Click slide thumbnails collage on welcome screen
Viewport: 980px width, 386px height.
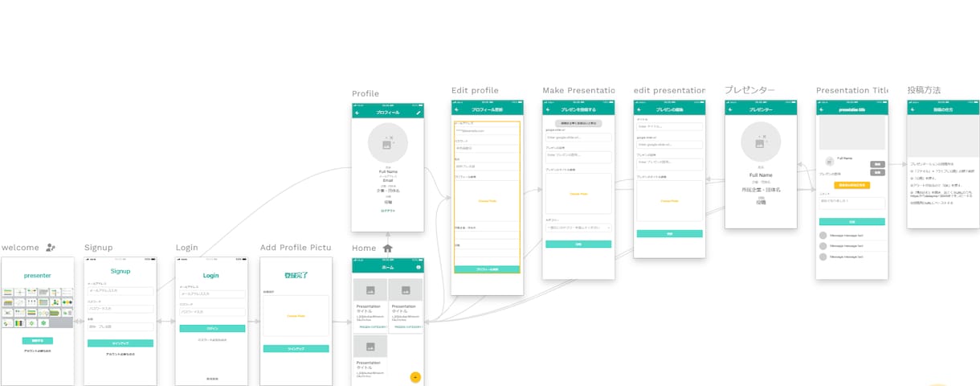coord(38,306)
